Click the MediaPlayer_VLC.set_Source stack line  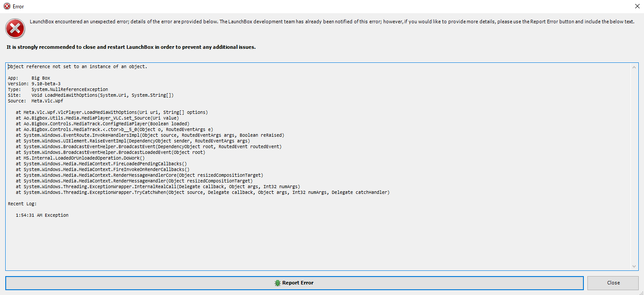(x=97, y=118)
